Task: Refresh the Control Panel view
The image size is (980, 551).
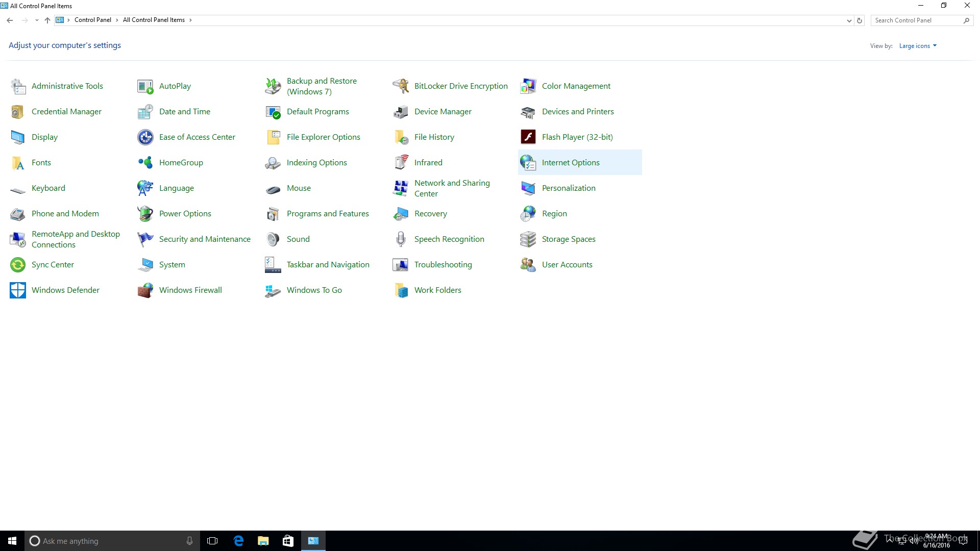Action: tap(860, 21)
